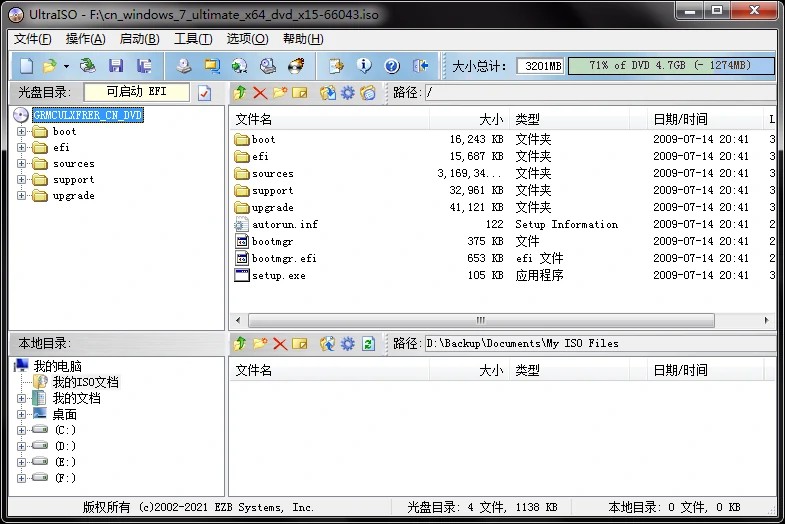Click the New Folder icon in the local toolbar
Screen dimensions: 785x524
click(260, 344)
